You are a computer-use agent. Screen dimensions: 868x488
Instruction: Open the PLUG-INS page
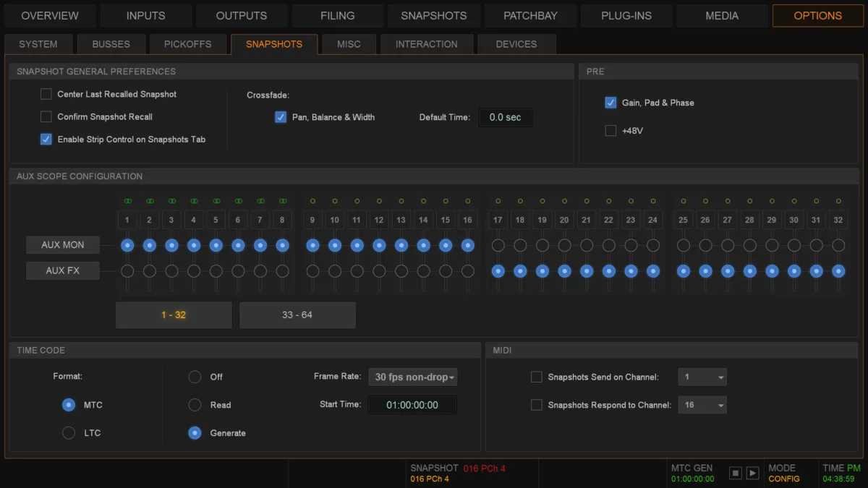coord(626,15)
